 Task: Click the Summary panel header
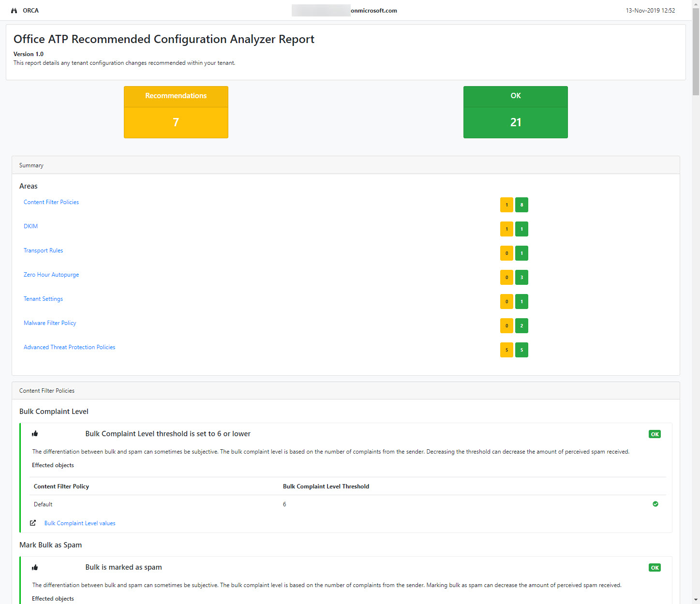click(x=346, y=165)
